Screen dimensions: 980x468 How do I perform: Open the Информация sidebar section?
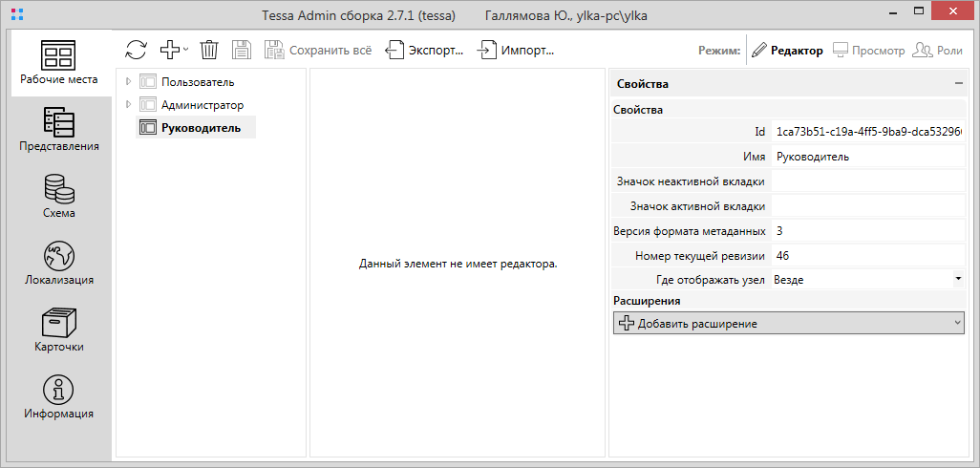click(x=58, y=397)
